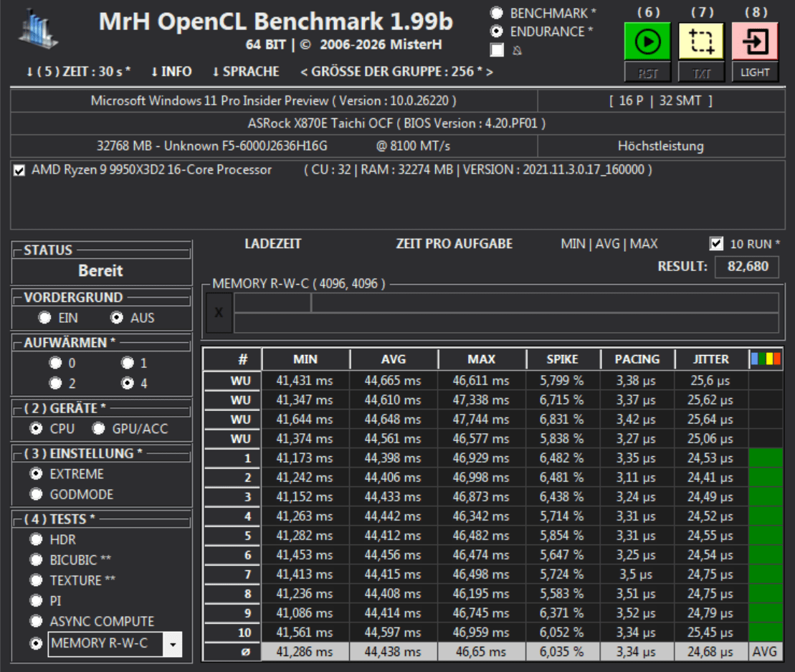Select the BICUBIC test

pos(36,559)
